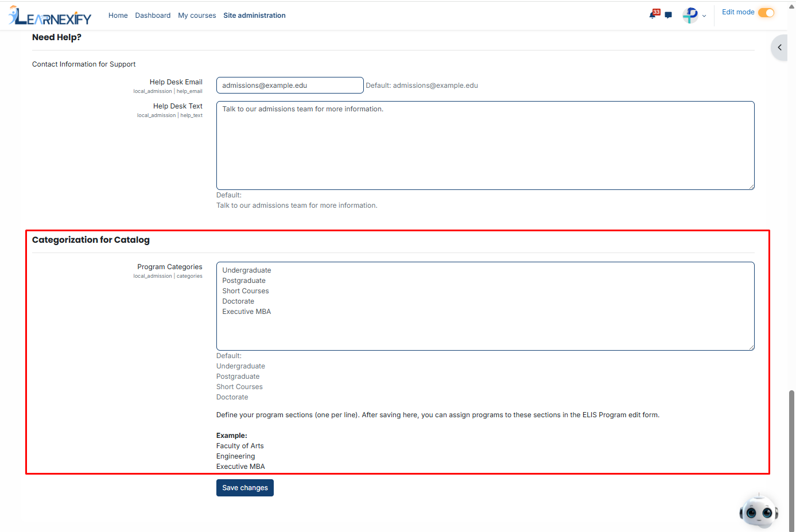
Task: Click the 'Define your program sections' description
Action: pyautogui.click(x=438, y=415)
